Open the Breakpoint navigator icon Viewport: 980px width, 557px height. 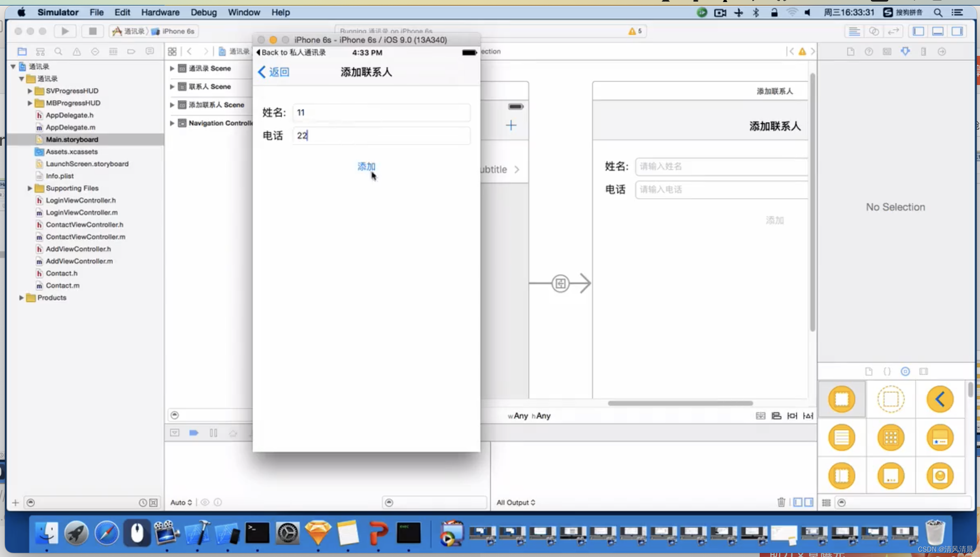(x=131, y=51)
